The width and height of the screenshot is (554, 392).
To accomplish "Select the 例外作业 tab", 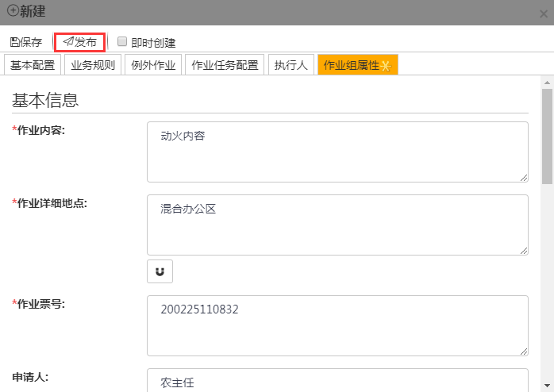I will (153, 65).
